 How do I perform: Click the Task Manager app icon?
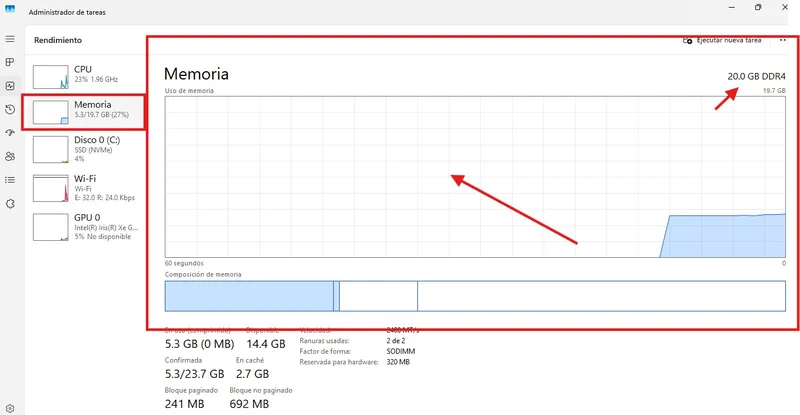10,9
